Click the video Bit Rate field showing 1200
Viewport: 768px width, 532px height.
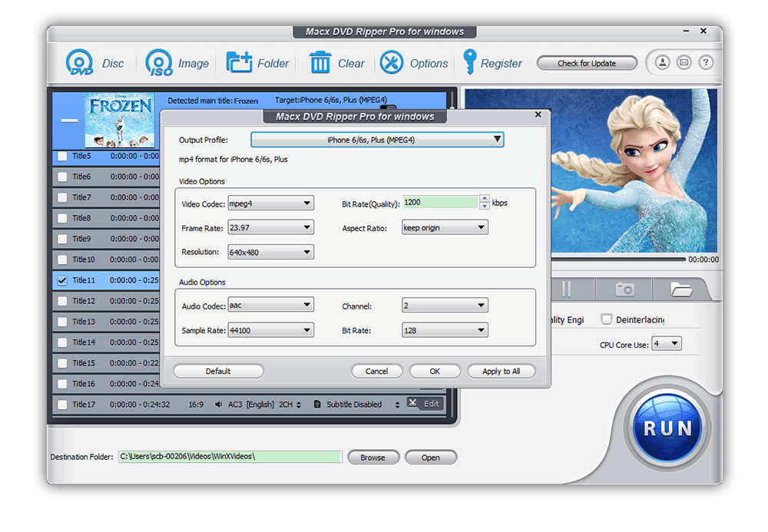point(440,202)
